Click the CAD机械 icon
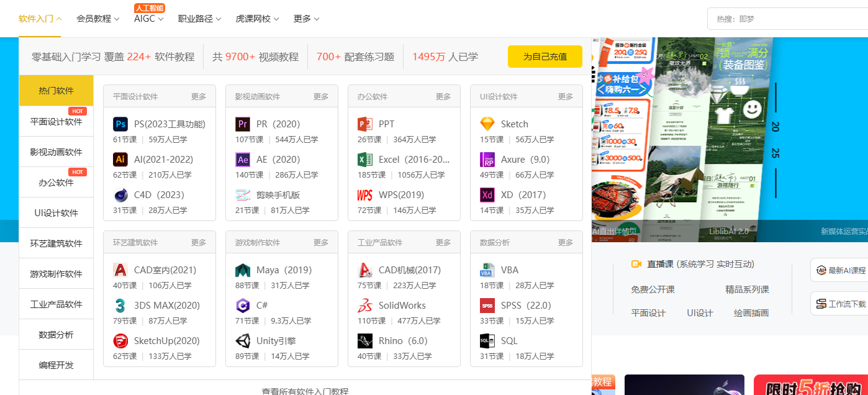 coord(365,270)
